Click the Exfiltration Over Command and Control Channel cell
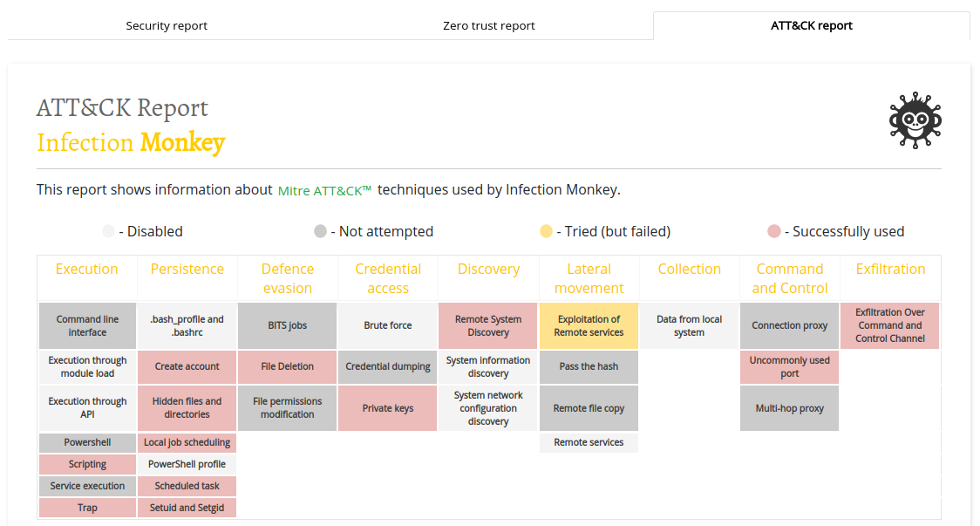This screenshot has height=526, width=980. 890,326
